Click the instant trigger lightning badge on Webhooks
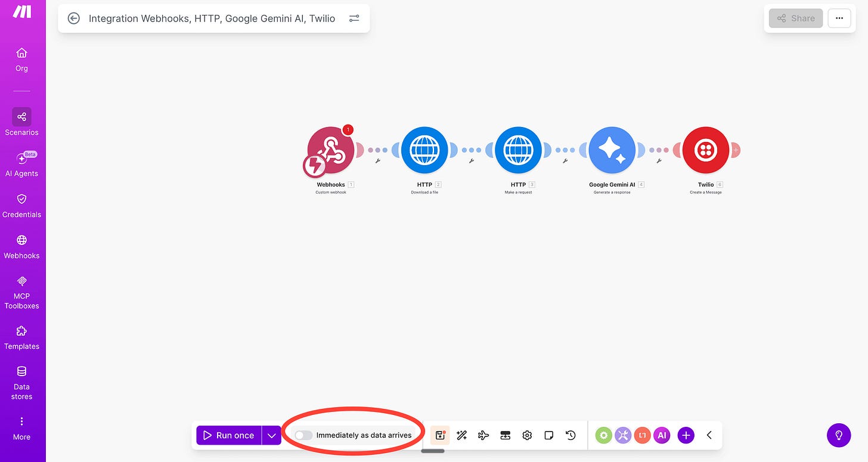The image size is (868, 462). pyautogui.click(x=314, y=166)
